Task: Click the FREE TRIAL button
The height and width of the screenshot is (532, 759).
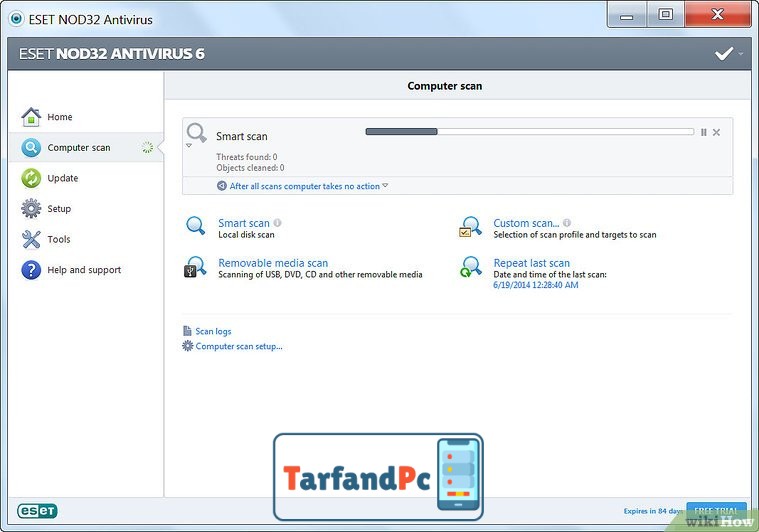Action: (716, 511)
